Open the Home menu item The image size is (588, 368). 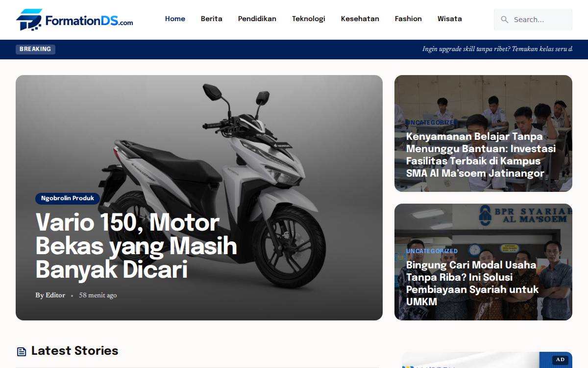click(175, 19)
